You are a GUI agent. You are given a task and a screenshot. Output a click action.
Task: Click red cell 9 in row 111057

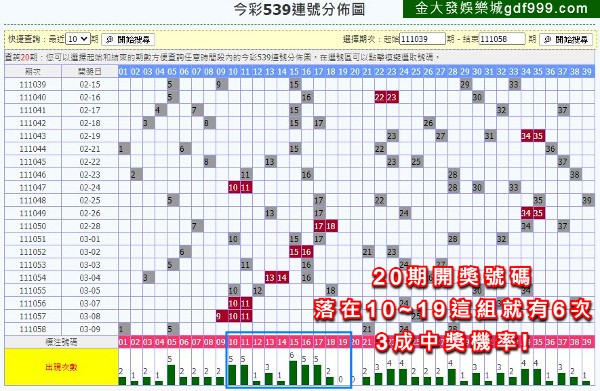pos(221,316)
